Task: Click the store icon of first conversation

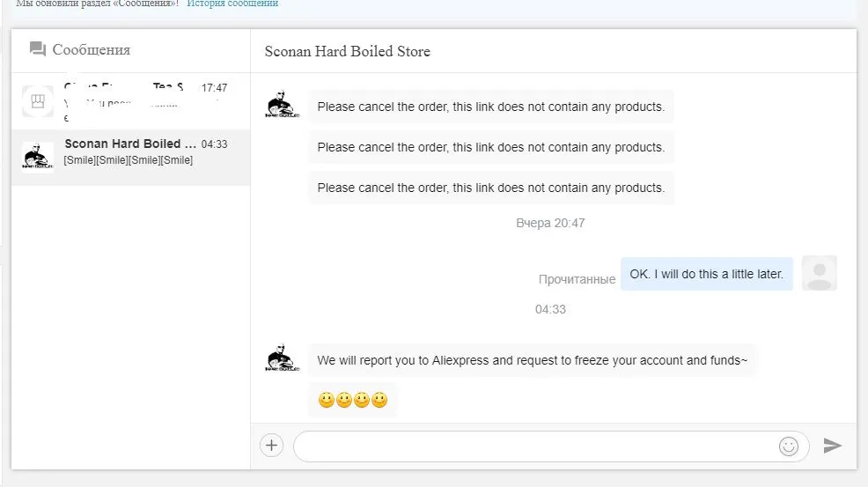Action: click(x=38, y=101)
